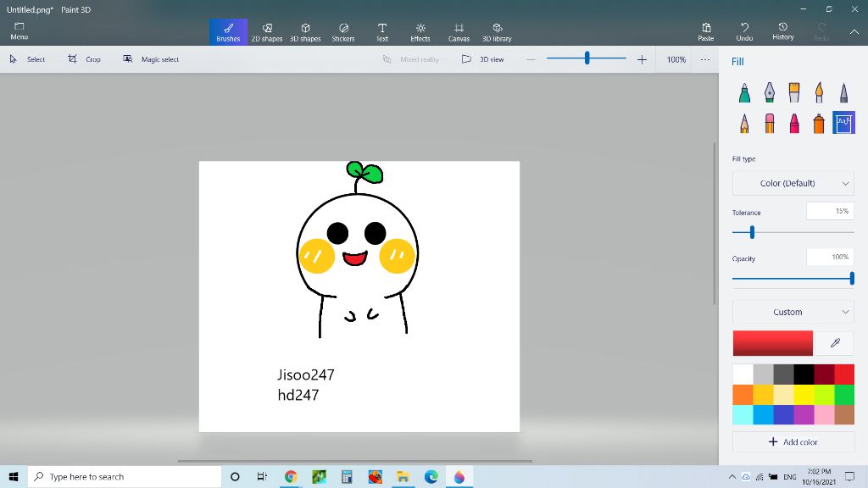Pick the pink color swatch
Screen dimensions: 868x488
pyautogui.click(x=824, y=414)
